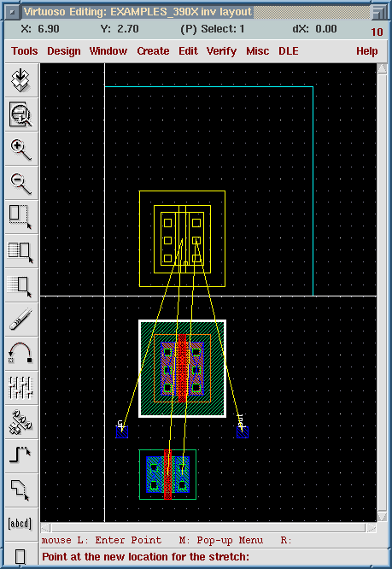Select the Create Path tool icon
This screenshot has width=392, height=569.
[20, 456]
